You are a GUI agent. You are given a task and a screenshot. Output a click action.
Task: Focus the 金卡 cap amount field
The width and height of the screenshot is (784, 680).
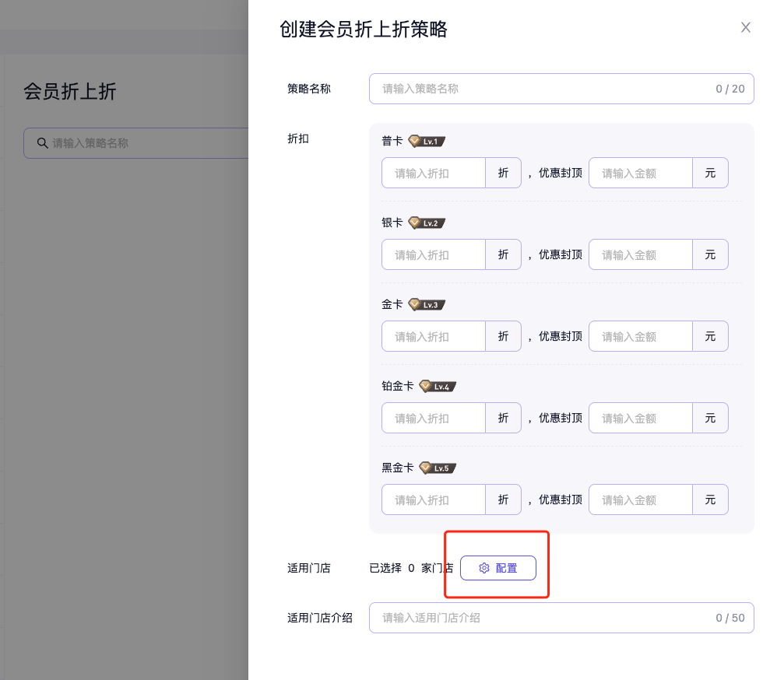coord(640,336)
